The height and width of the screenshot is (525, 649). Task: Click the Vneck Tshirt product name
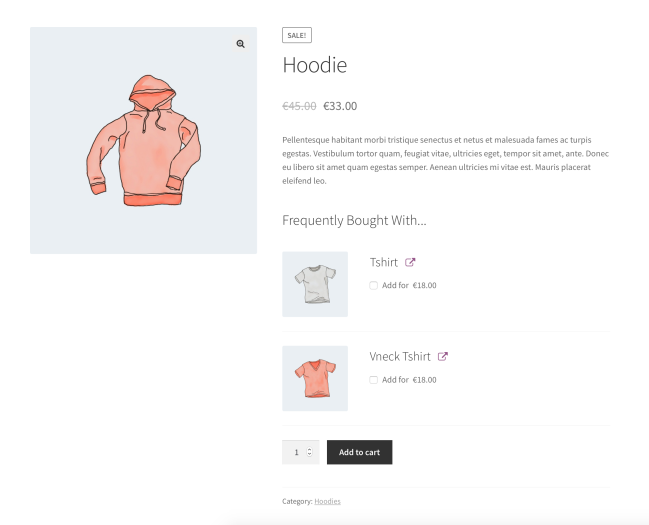click(x=400, y=356)
